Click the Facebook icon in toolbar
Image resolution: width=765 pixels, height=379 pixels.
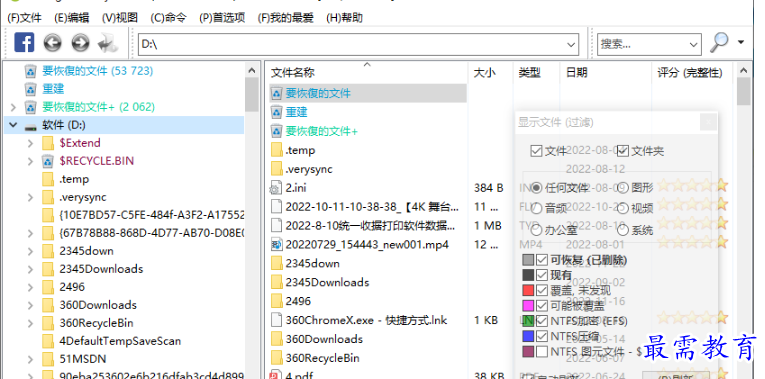pyautogui.click(x=24, y=42)
